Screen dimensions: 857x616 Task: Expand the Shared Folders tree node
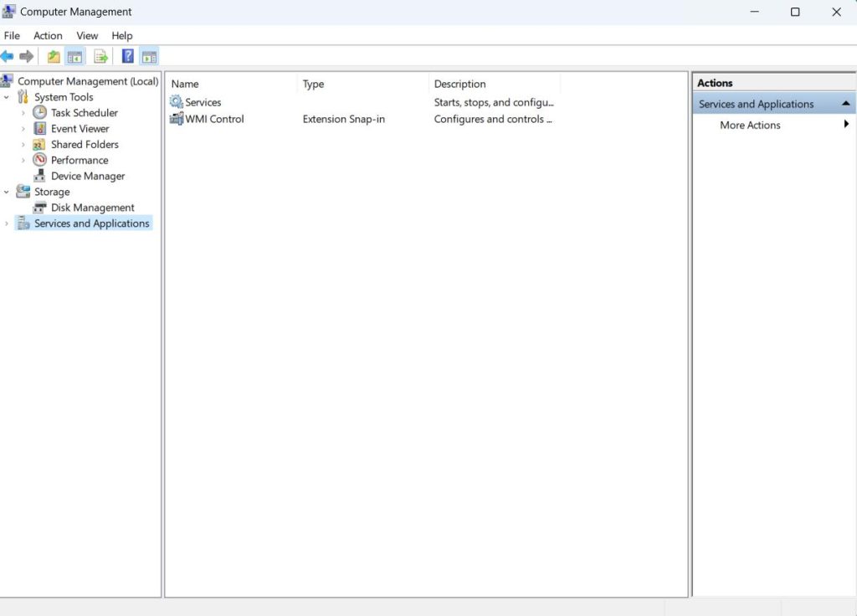pos(23,145)
